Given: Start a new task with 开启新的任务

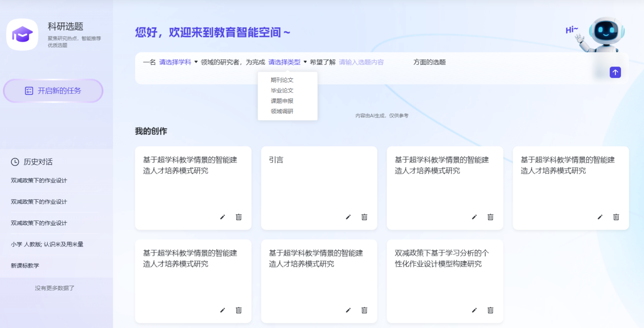Looking at the screenshot, I should (x=53, y=91).
